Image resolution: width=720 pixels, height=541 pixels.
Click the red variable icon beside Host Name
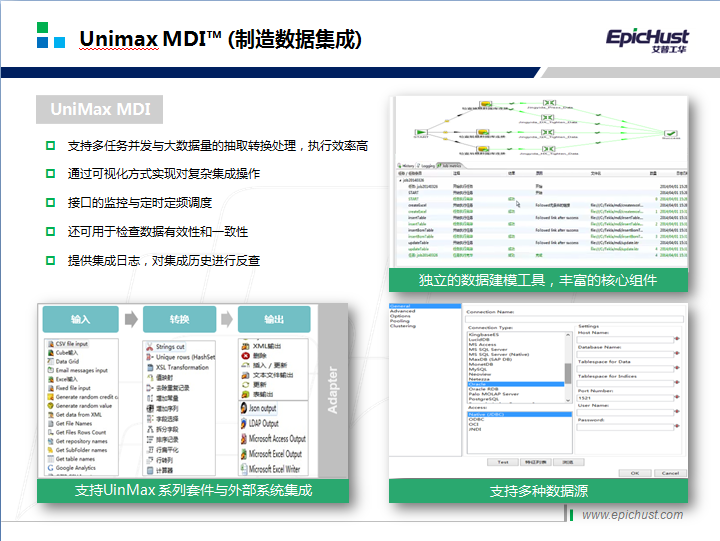677,339
